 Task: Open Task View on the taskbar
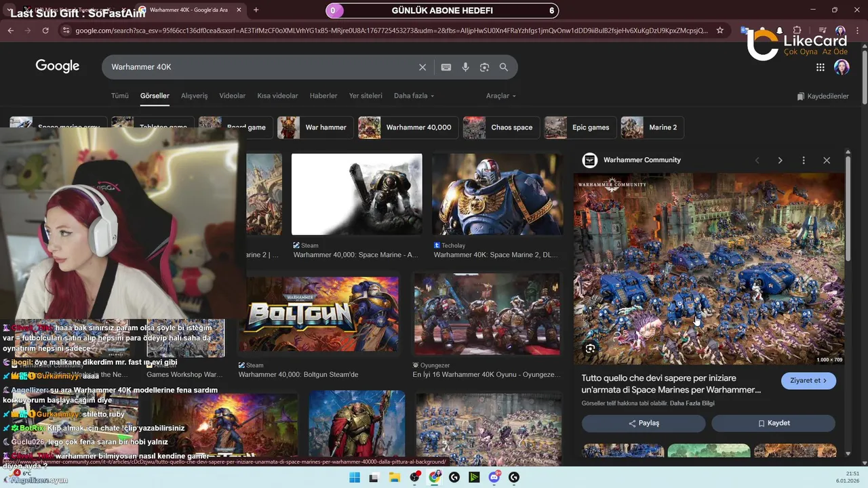(x=374, y=478)
